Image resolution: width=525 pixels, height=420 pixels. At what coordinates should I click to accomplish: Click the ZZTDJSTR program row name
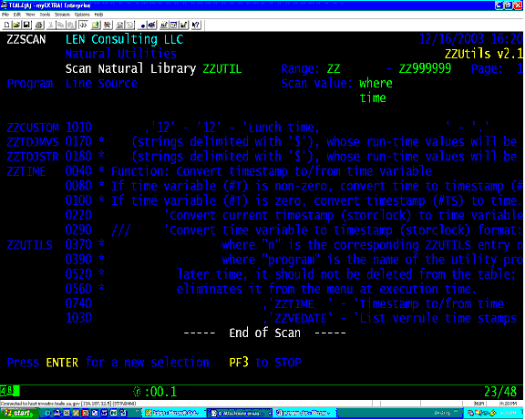33,157
